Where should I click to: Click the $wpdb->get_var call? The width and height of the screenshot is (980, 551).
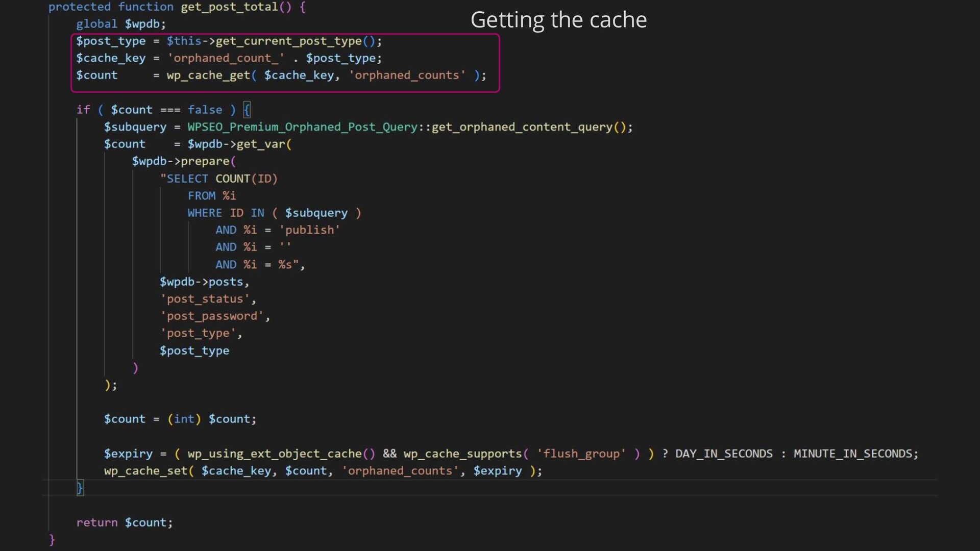coord(237,144)
